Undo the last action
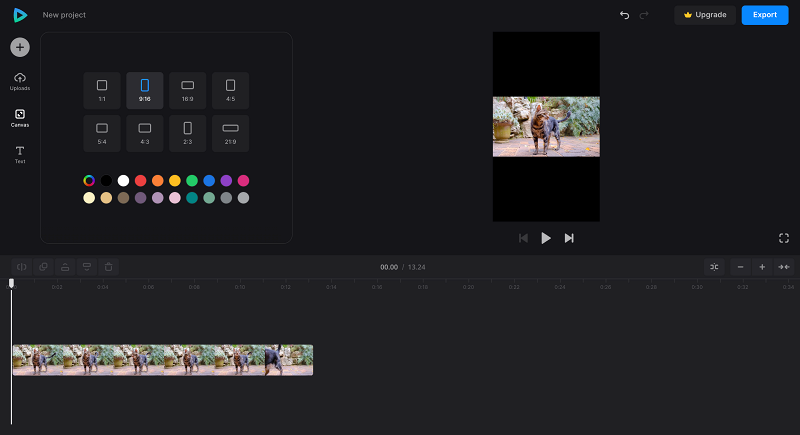This screenshot has width=800, height=435. 624,15
